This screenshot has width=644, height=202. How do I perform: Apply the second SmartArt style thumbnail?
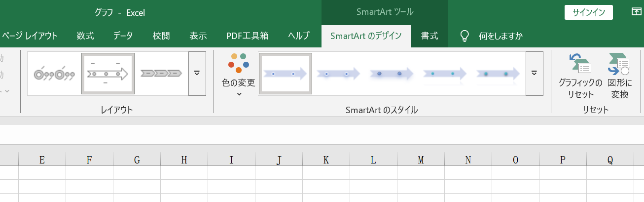(339, 74)
